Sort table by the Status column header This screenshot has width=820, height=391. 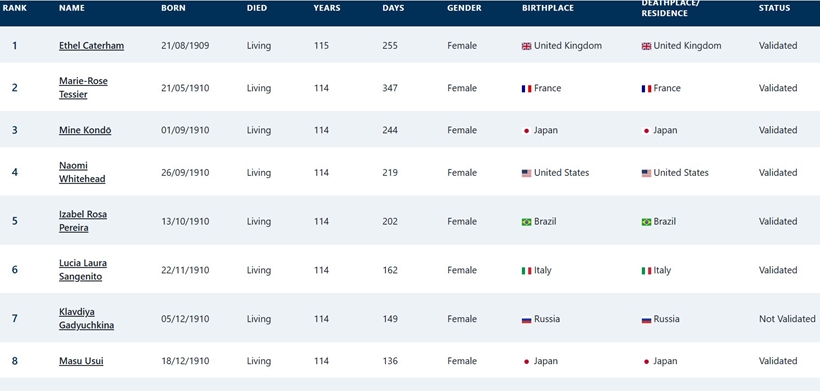pyautogui.click(x=775, y=8)
